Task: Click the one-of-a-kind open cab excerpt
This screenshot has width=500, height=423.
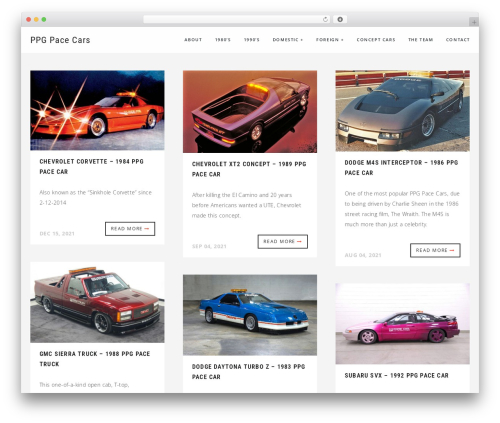Action: (x=84, y=385)
